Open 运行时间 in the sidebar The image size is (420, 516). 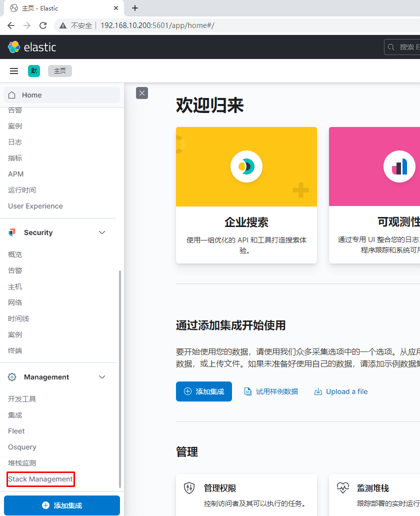[22, 190]
